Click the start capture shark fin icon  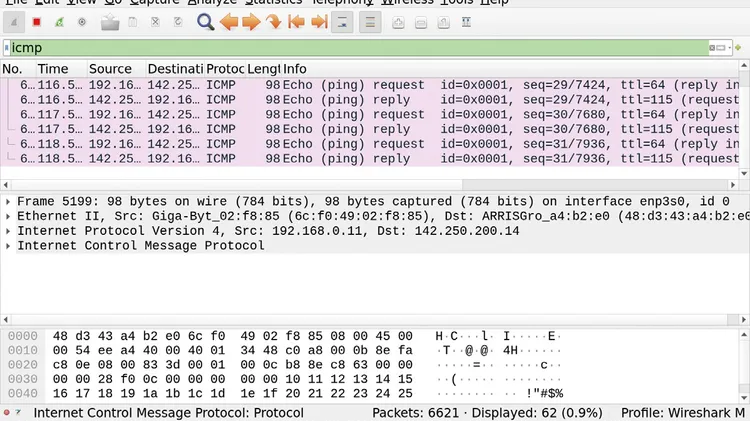pyautogui.click(x=14, y=22)
